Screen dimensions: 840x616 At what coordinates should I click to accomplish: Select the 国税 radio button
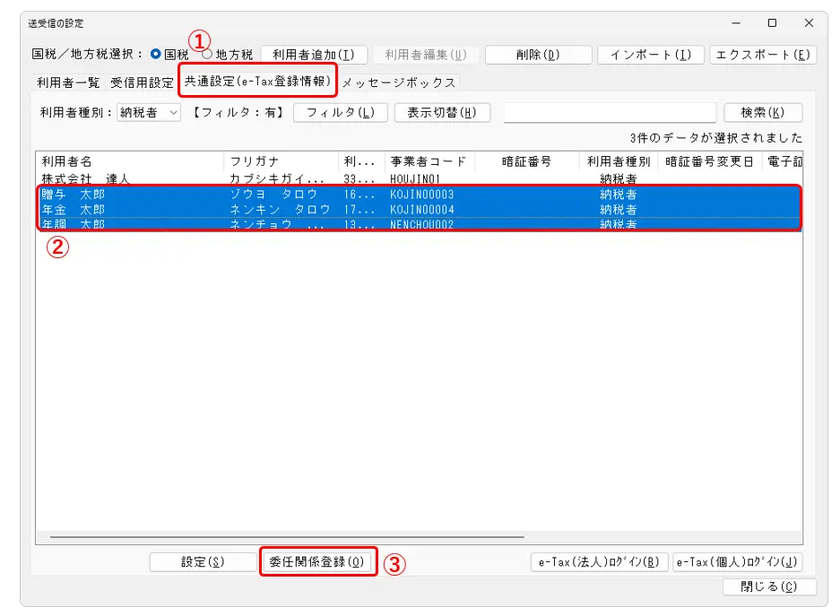[156, 55]
